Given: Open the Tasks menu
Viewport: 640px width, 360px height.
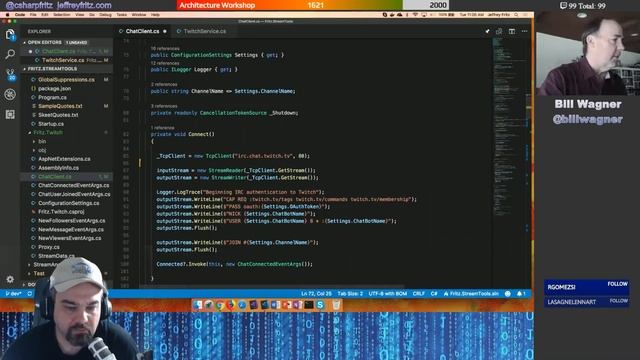Looking at the screenshot, I should click(x=122, y=15).
